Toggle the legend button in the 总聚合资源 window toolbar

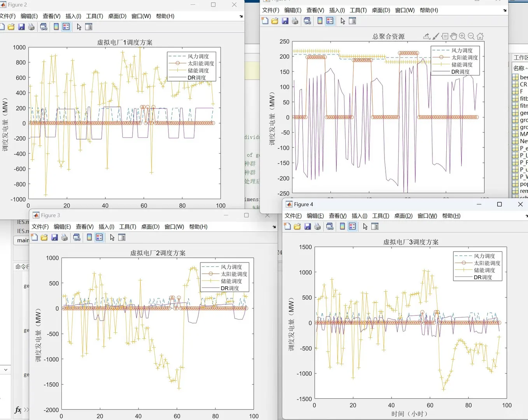point(330,21)
